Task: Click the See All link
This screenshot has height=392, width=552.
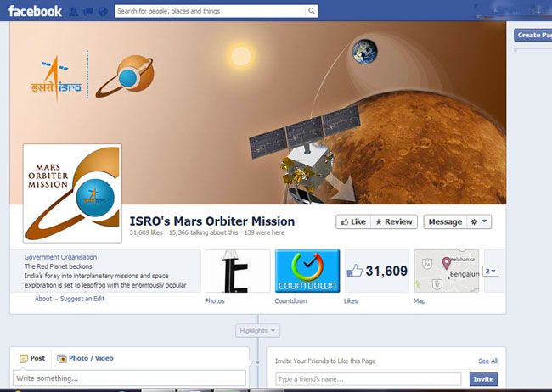Action: (x=487, y=361)
